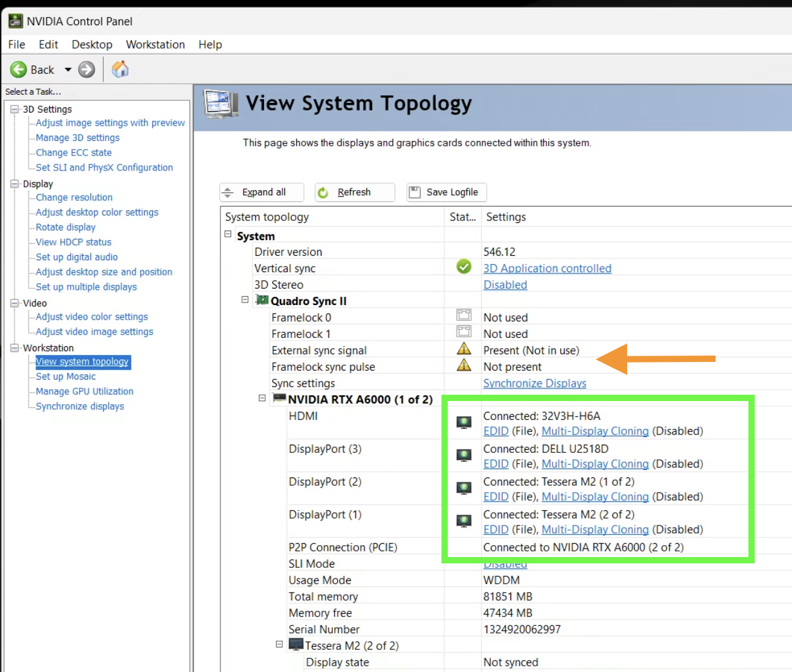Click the Expand all button
Screen dimensions: 792x672
(x=261, y=192)
